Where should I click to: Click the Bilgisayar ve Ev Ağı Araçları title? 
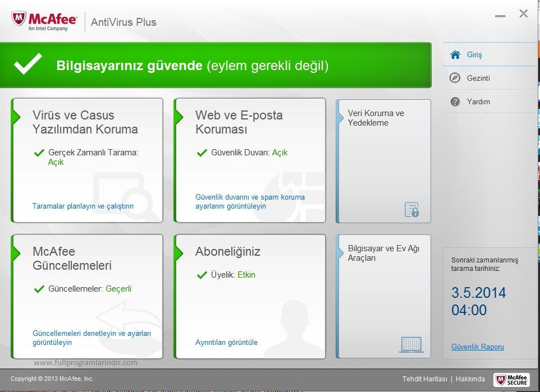(383, 253)
